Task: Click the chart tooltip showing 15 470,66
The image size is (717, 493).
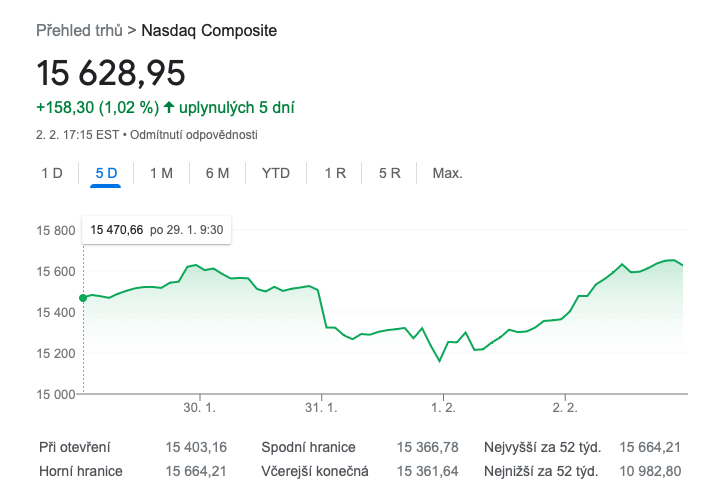Action: (156, 230)
